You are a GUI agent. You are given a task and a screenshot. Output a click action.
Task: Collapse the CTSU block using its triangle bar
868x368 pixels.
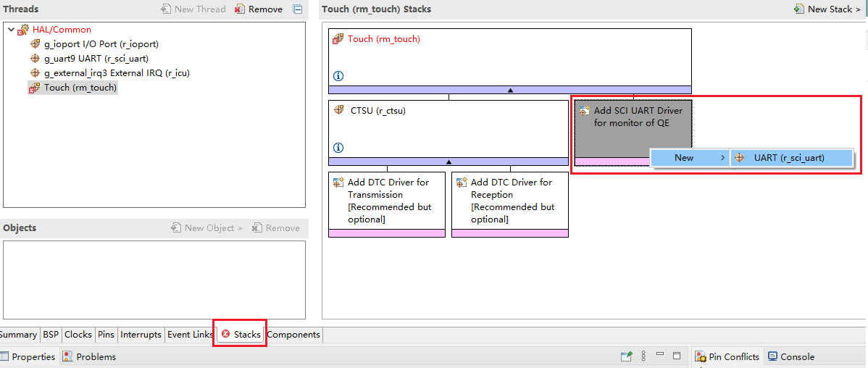tap(448, 162)
